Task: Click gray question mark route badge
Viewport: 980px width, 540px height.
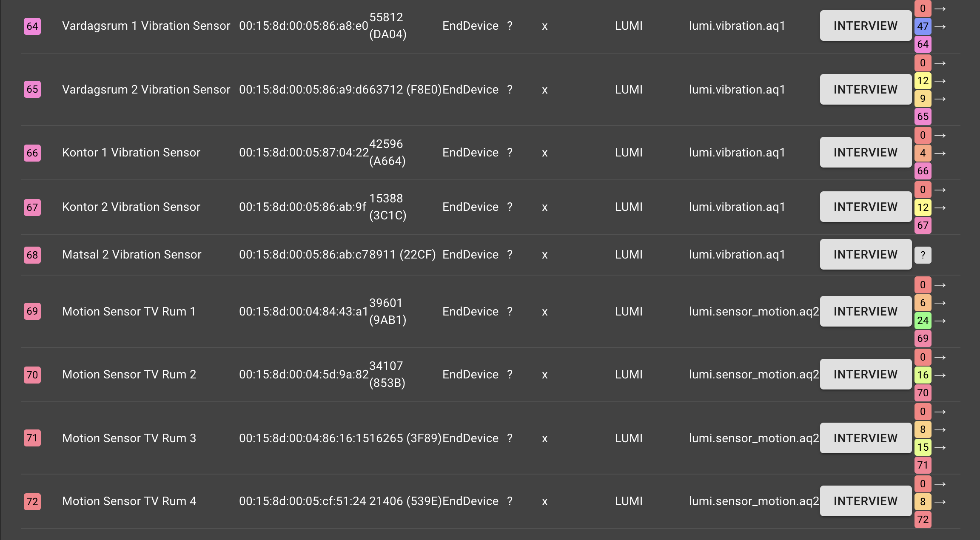Action: [x=923, y=255]
